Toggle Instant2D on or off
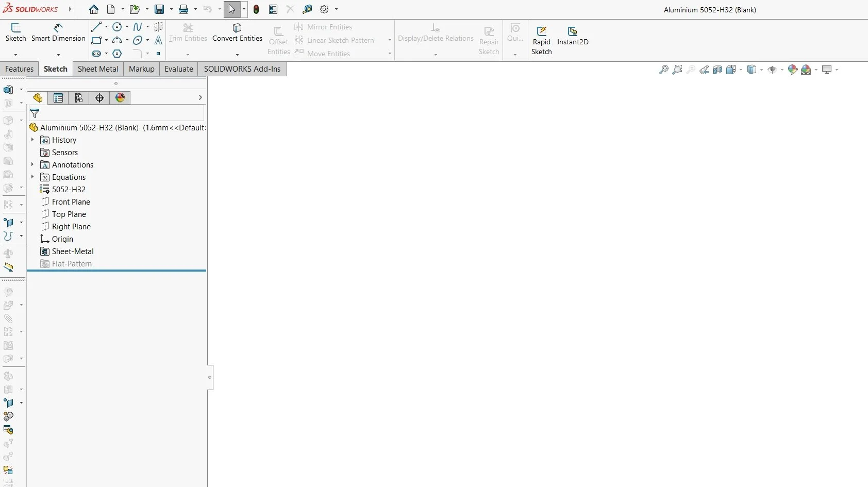Screen dimensions: 868x487 coord(573,36)
